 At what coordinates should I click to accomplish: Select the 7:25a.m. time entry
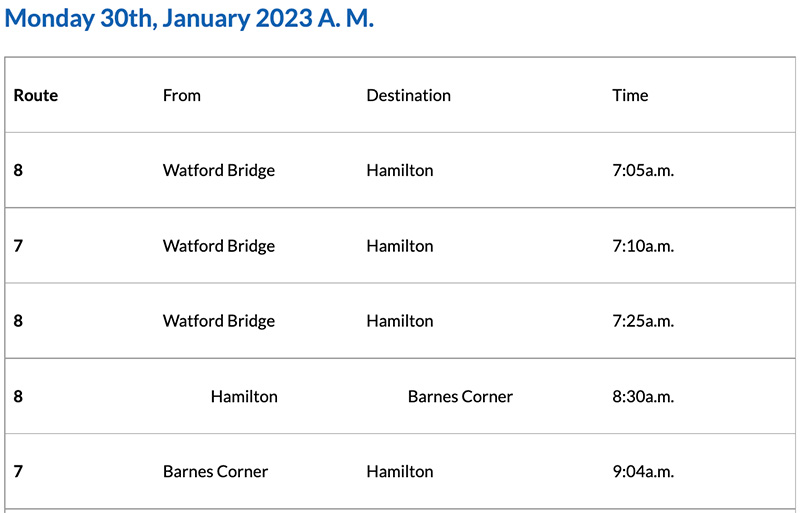pyautogui.click(x=643, y=321)
